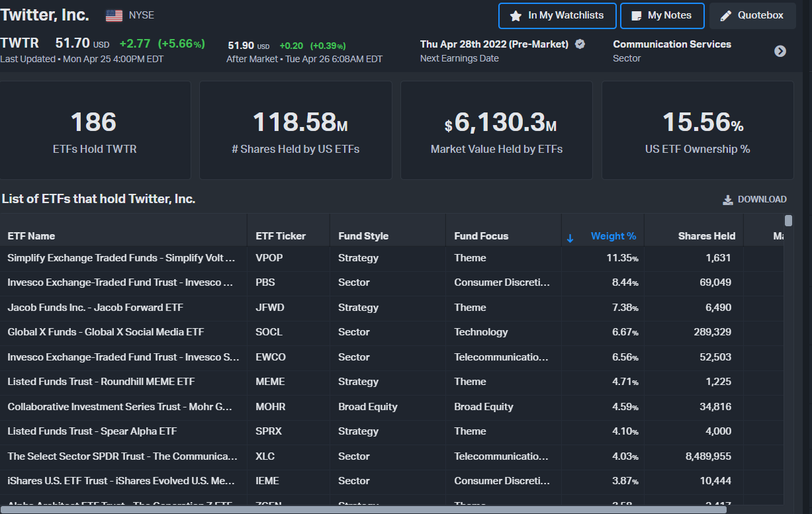This screenshot has width=812, height=514.
Task: Sort by Fund Focus column header
Action: pos(481,236)
